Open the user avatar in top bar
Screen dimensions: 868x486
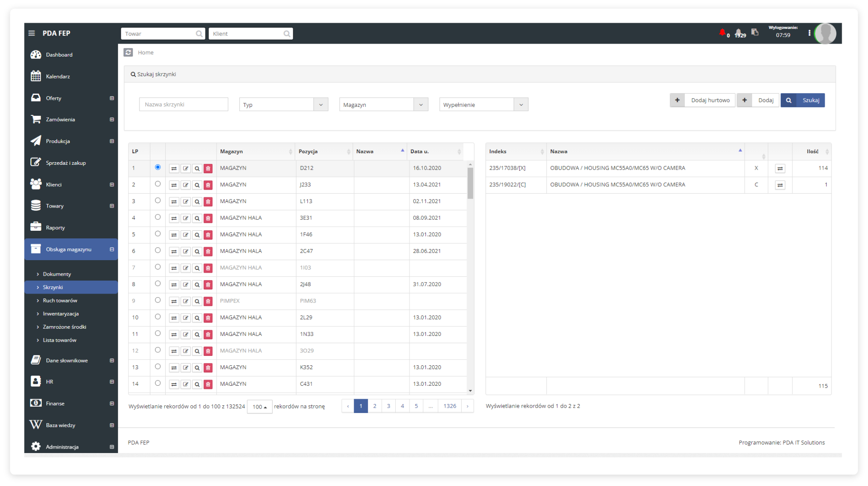click(x=825, y=33)
